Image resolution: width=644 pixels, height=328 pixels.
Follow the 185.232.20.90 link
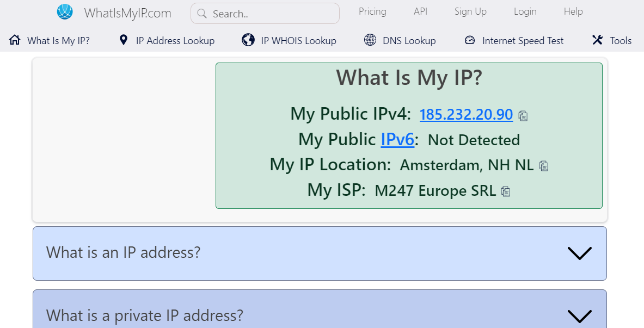[466, 114]
